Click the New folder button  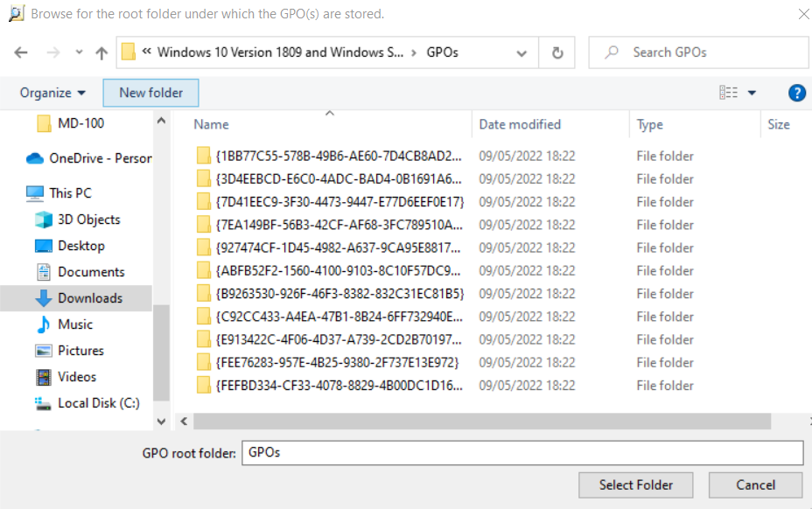tap(150, 93)
